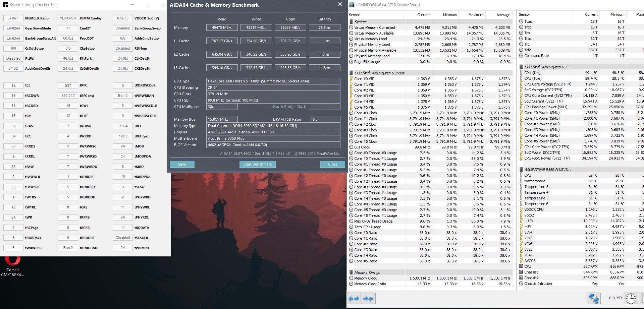
Task: Click the icon beside Command Rate sensor
Action: 521,56
